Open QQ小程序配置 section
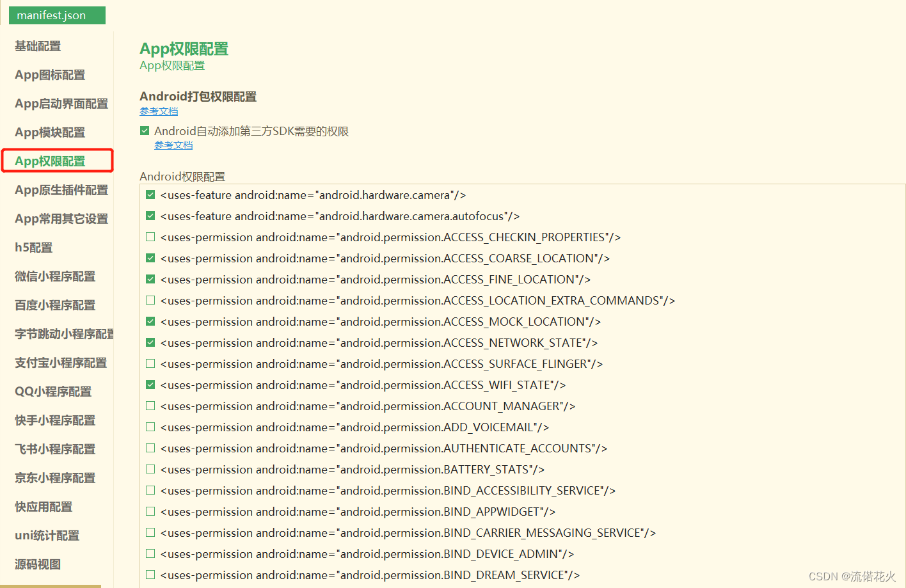 coord(53,392)
